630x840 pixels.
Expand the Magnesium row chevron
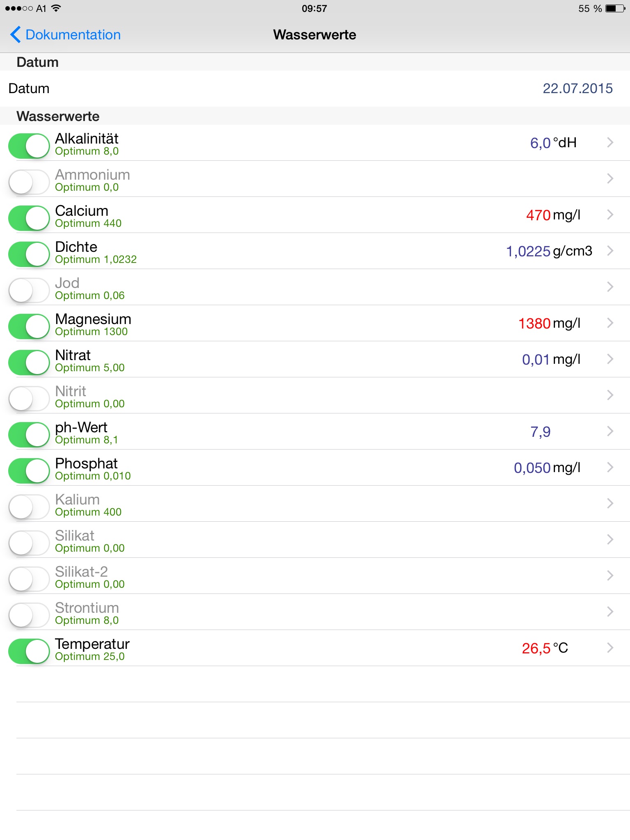tap(610, 323)
